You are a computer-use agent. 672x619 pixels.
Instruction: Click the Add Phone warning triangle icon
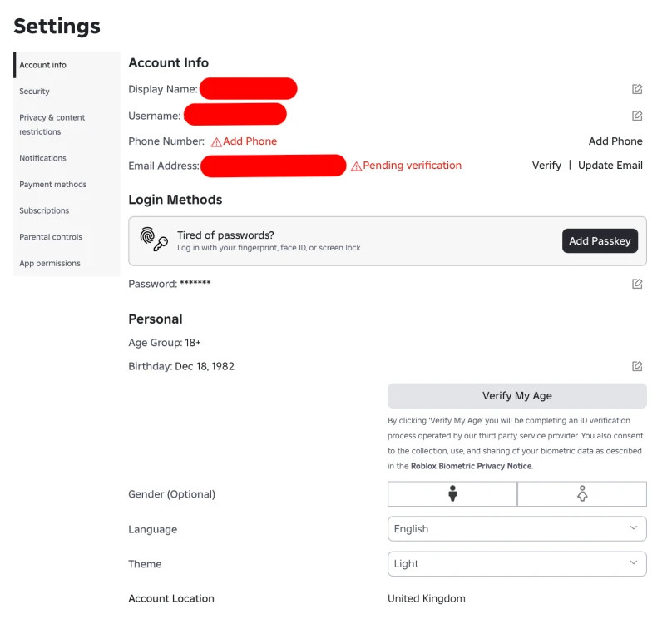(216, 142)
